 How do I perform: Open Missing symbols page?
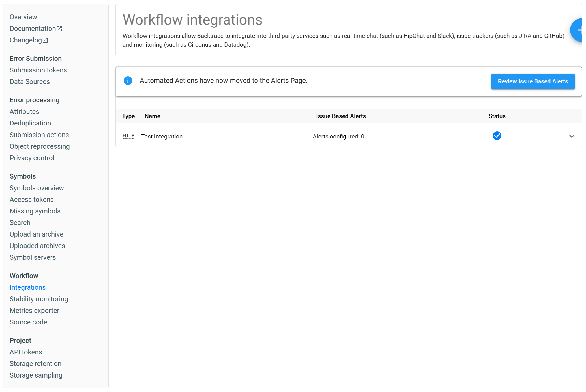pyautogui.click(x=35, y=211)
